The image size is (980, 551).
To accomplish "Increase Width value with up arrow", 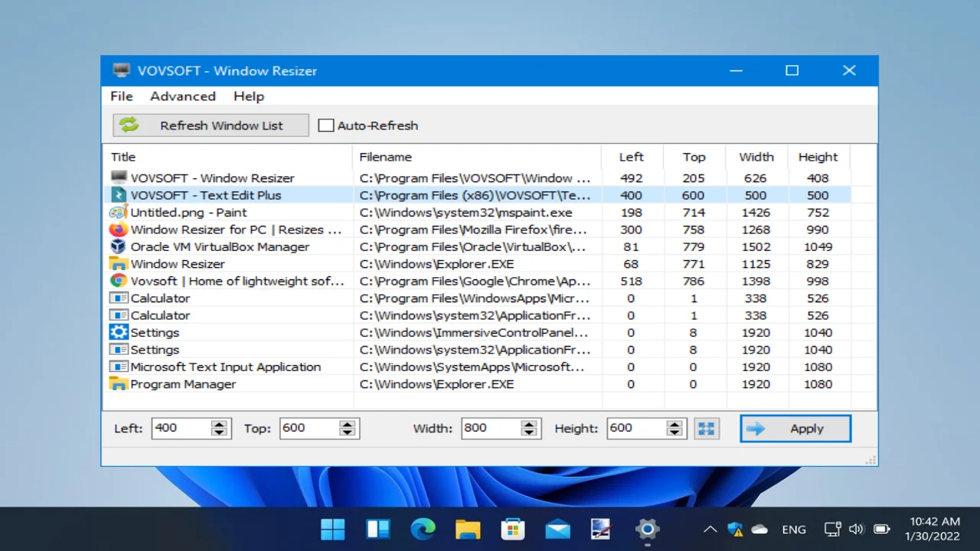I will click(x=529, y=424).
